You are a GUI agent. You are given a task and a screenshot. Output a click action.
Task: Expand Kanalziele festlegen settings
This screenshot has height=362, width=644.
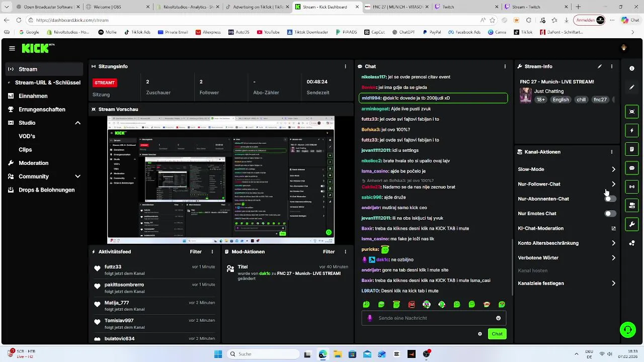click(613, 284)
